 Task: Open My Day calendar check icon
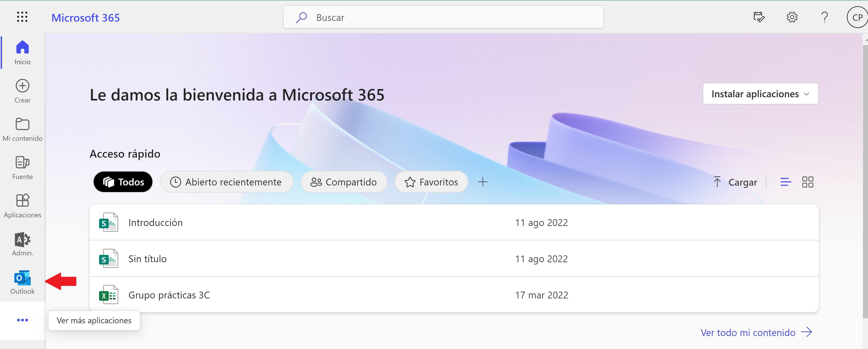tap(759, 17)
